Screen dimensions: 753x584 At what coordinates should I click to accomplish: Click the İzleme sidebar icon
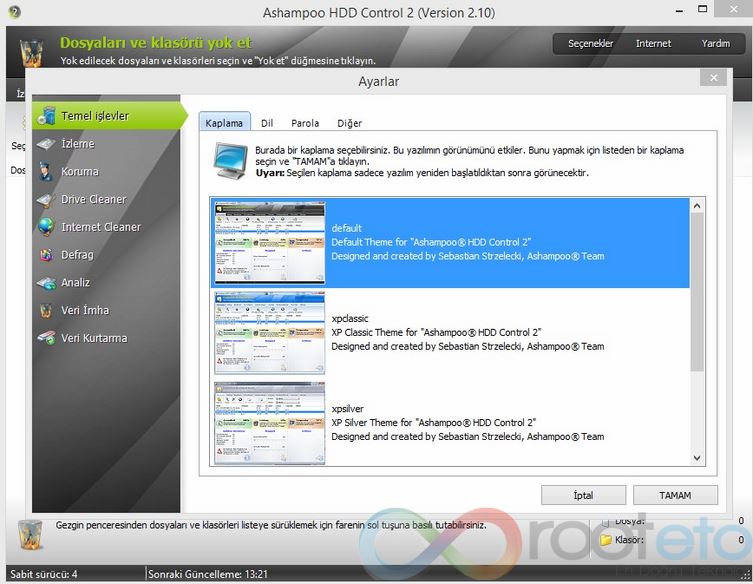46,144
